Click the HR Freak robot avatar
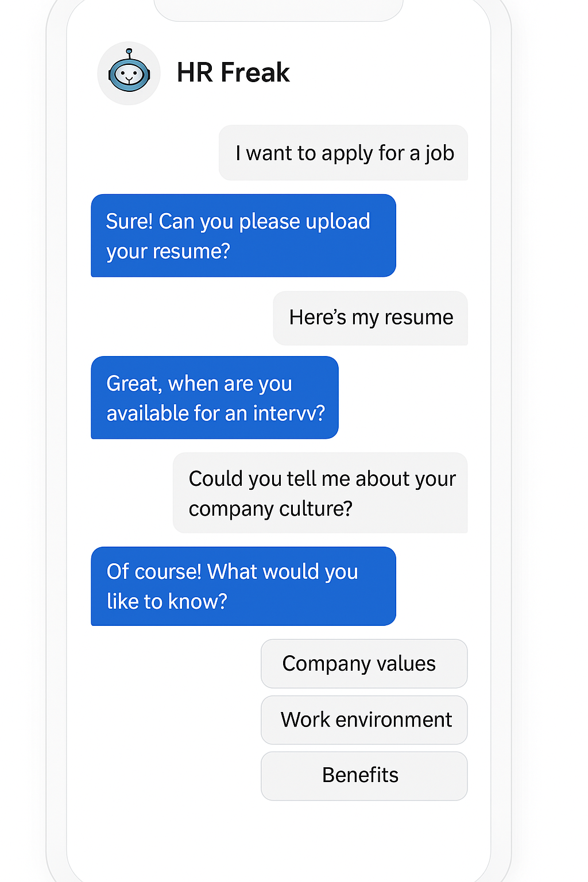This screenshot has height=882, width=588. (129, 73)
